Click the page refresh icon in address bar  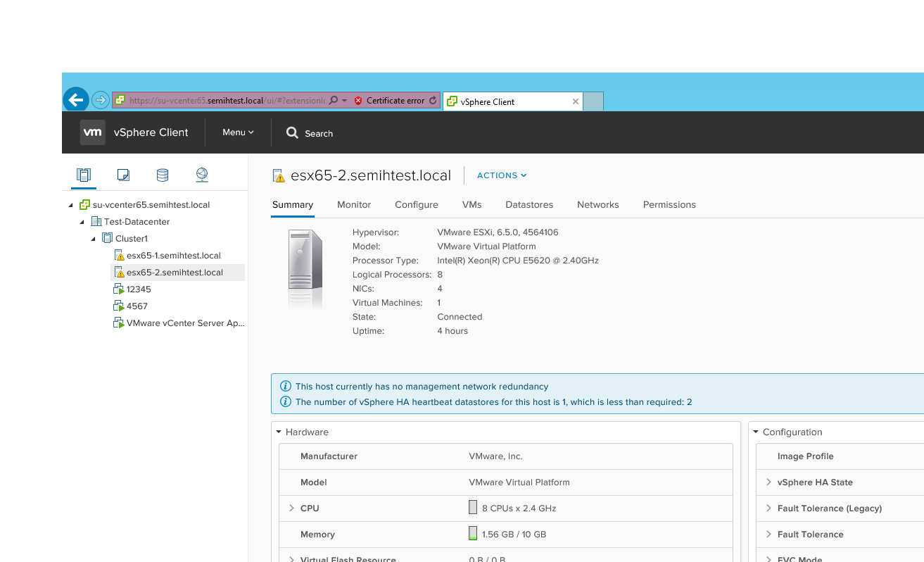(433, 101)
